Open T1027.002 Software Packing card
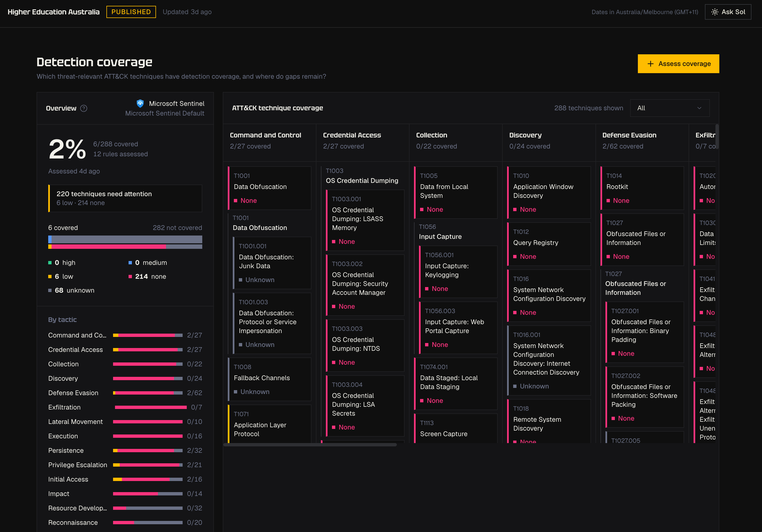 (645, 397)
